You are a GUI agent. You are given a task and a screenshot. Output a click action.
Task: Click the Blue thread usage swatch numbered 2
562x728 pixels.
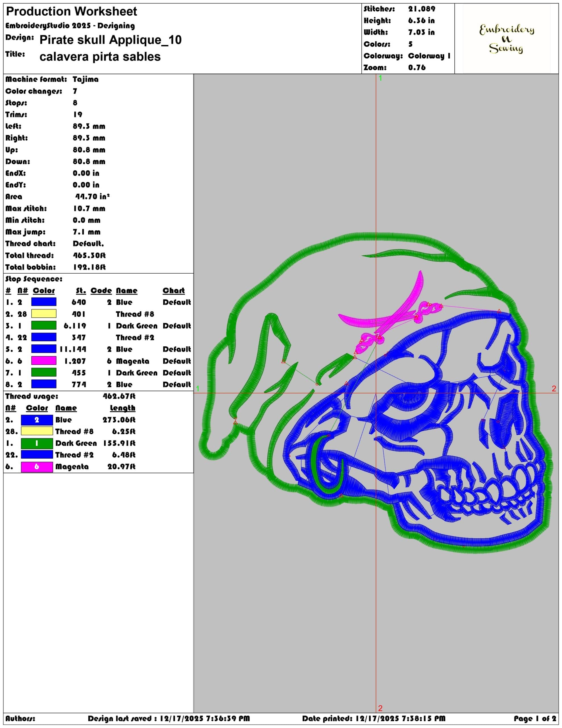click(x=37, y=420)
